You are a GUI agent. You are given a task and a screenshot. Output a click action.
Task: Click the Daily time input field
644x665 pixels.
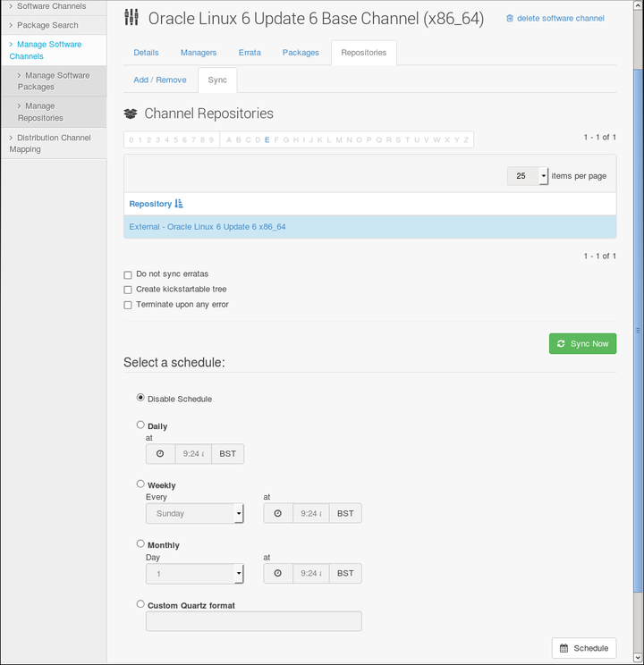[193, 454]
